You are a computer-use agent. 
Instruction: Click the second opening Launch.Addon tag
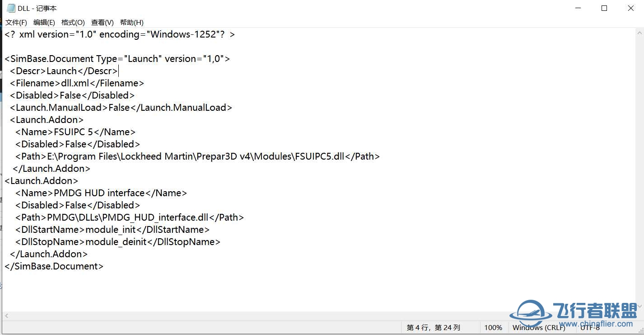click(42, 181)
